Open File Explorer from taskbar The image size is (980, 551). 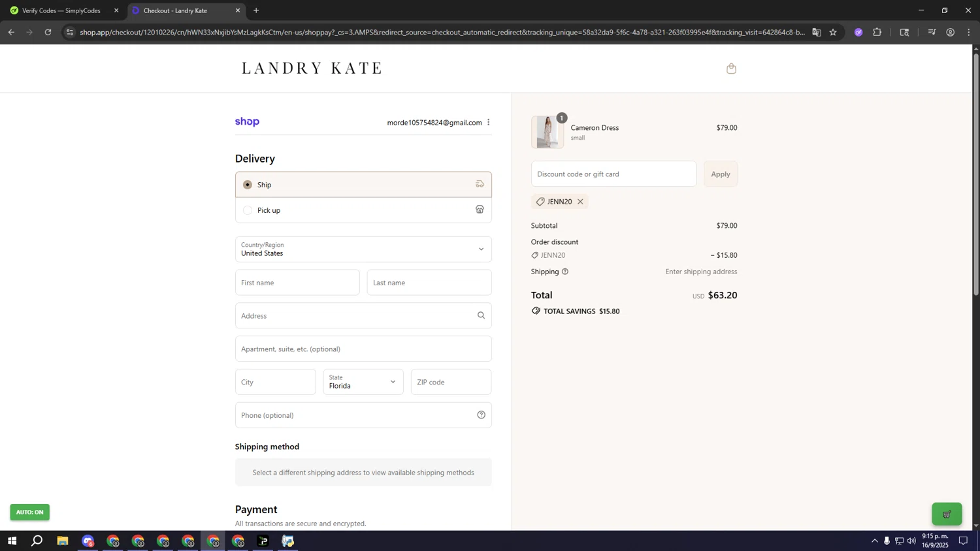[62, 541]
